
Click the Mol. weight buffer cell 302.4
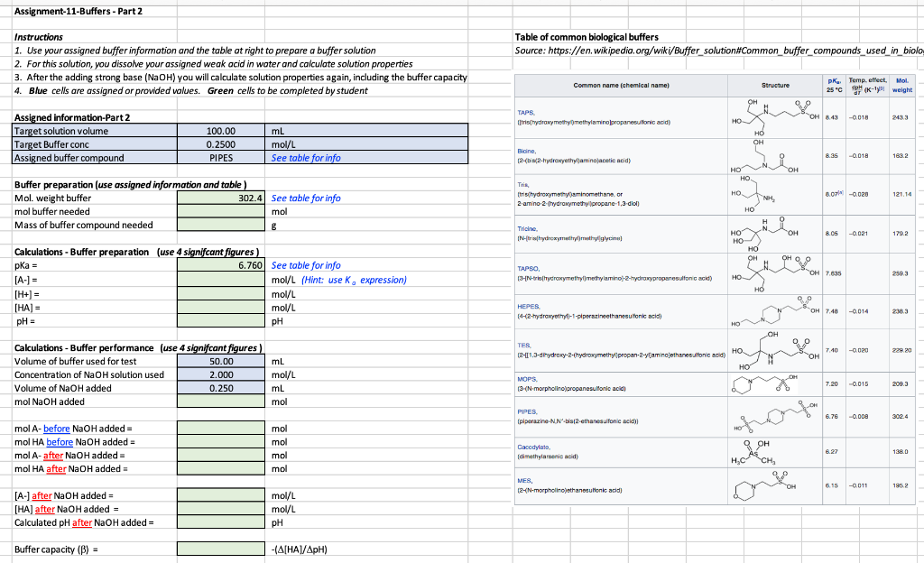click(x=221, y=198)
